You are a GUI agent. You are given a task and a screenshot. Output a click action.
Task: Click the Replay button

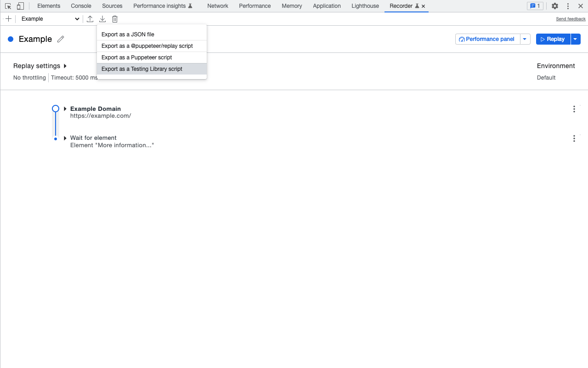click(553, 39)
